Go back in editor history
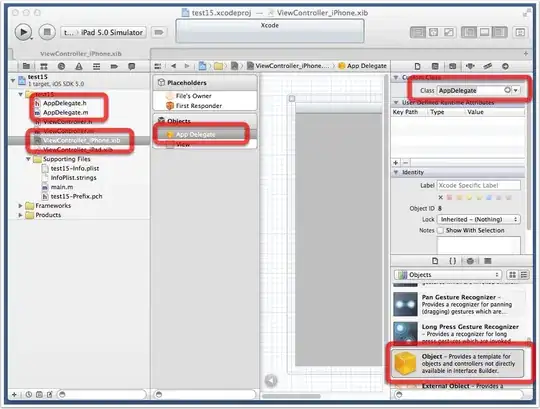This screenshot has height=409, width=540. (174, 66)
